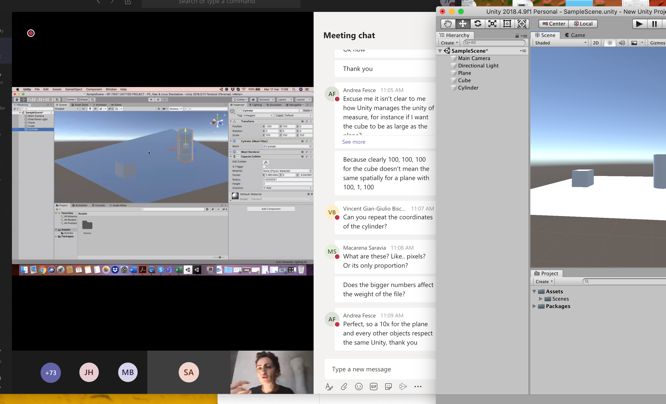The width and height of the screenshot is (666, 404).
Task: Select Main Camera in the Hierarchy
Action: [x=474, y=58]
